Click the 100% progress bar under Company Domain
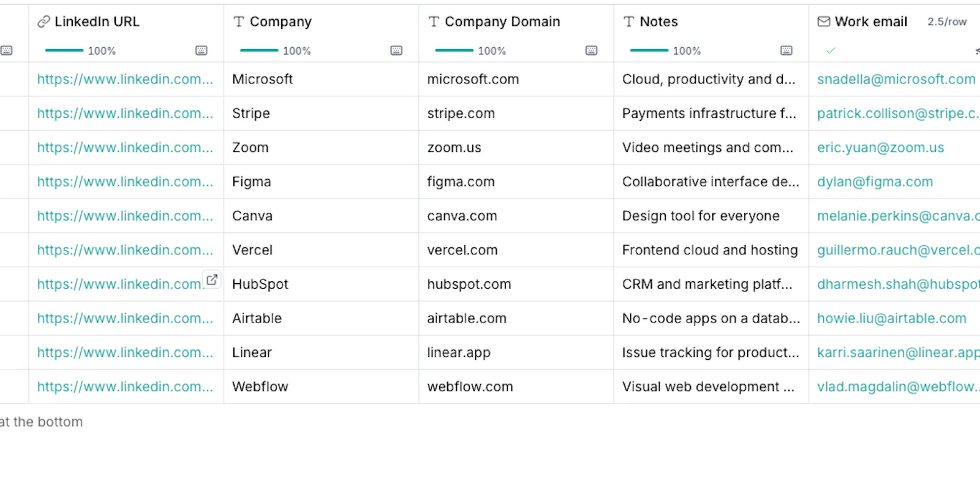 coord(454,50)
